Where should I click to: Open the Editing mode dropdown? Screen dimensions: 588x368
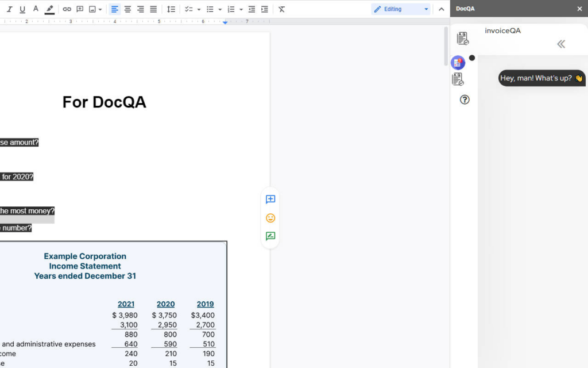click(x=400, y=9)
